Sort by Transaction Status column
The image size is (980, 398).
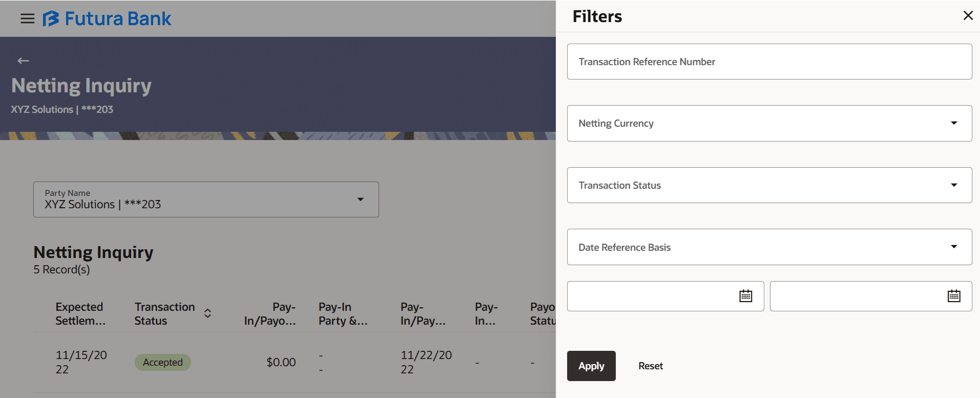[x=207, y=313]
